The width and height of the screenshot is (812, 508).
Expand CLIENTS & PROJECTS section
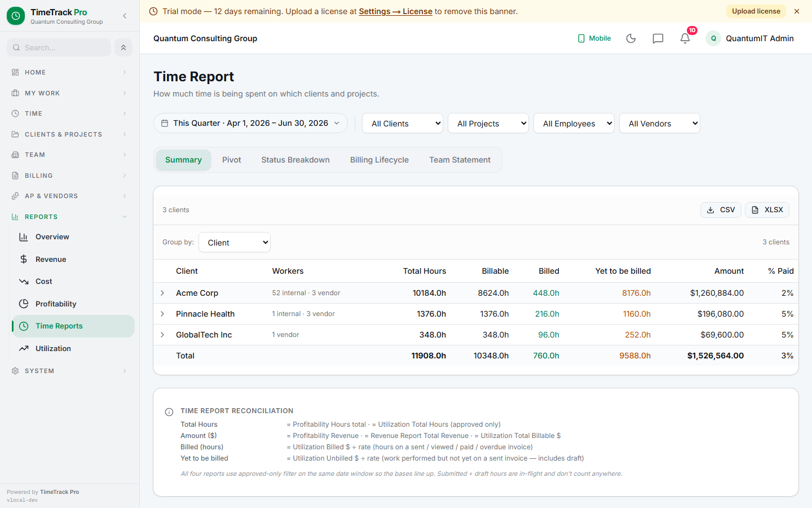click(69, 134)
